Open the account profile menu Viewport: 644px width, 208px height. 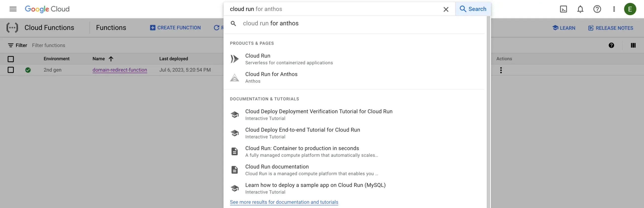click(630, 9)
